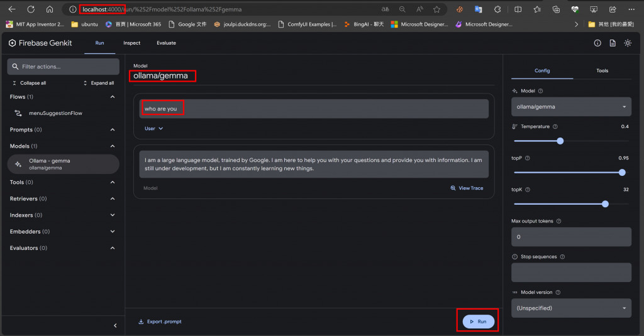
Task: Show more bookmarks chevron
Action: [x=576, y=24]
